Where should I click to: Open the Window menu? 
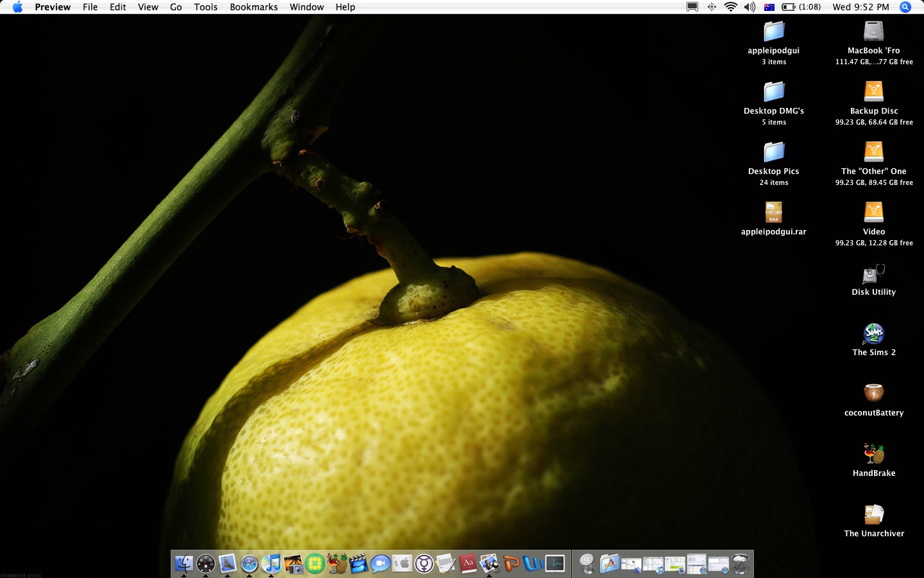[x=307, y=7]
